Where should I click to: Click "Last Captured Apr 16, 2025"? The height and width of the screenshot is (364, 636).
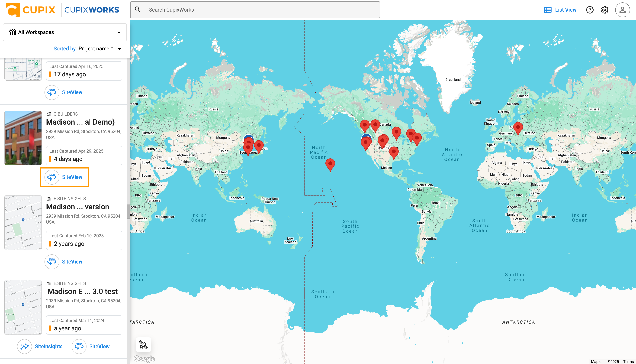point(76,66)
